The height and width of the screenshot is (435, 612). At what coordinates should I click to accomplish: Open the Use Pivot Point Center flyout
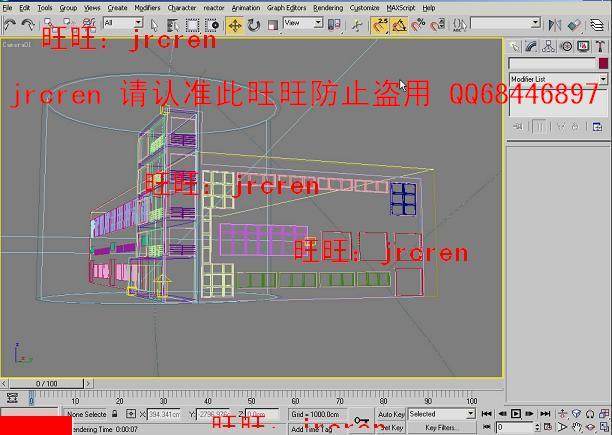[x=334, y=25]
